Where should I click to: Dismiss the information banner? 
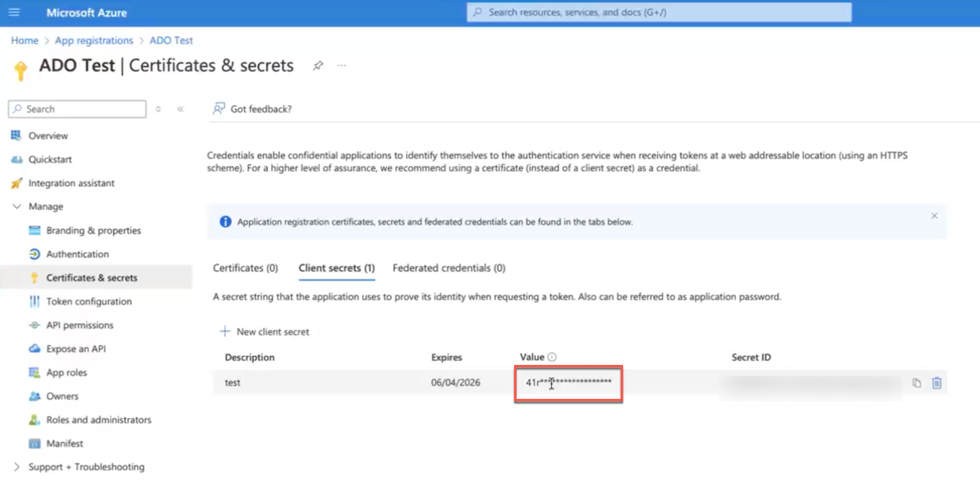coord(934,216)
